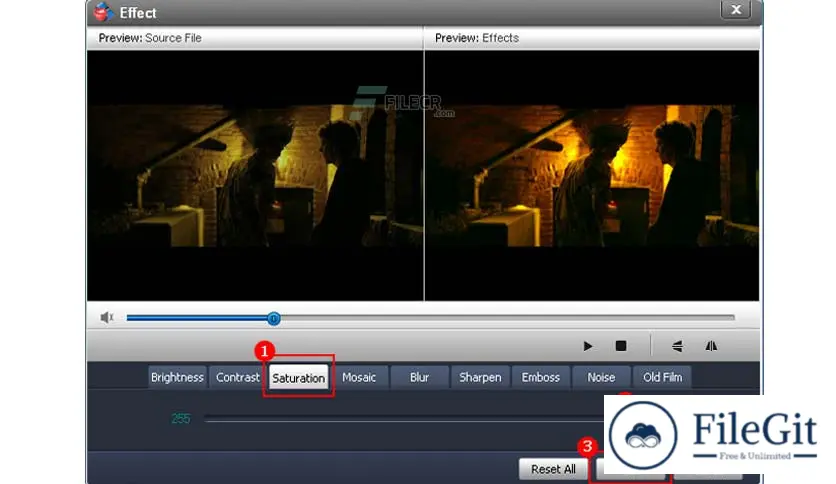
Task: Stop the preview playback
Action: tap(621, 346)
